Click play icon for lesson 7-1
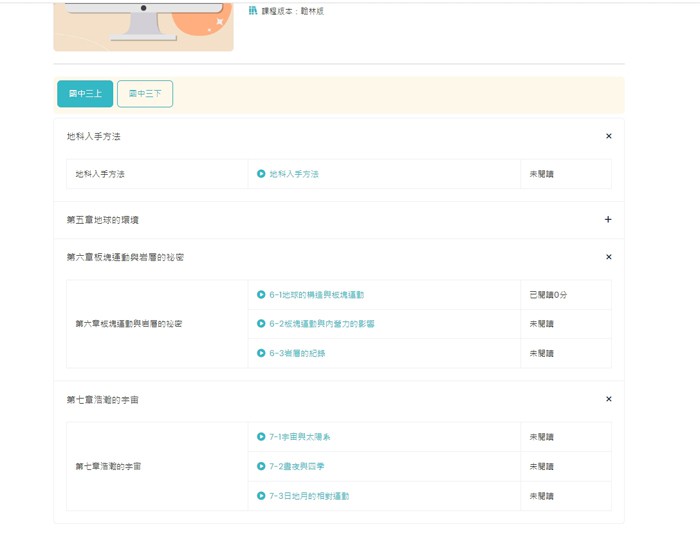This screenshot has width=700, height=540. pyautogui.click(x=261, y=437)
